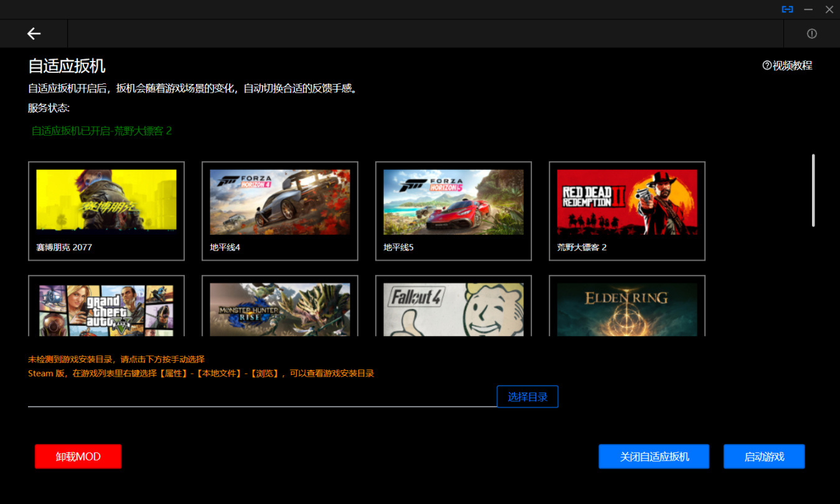
Task: Click the install directory path field
Action: pos(262,397)
